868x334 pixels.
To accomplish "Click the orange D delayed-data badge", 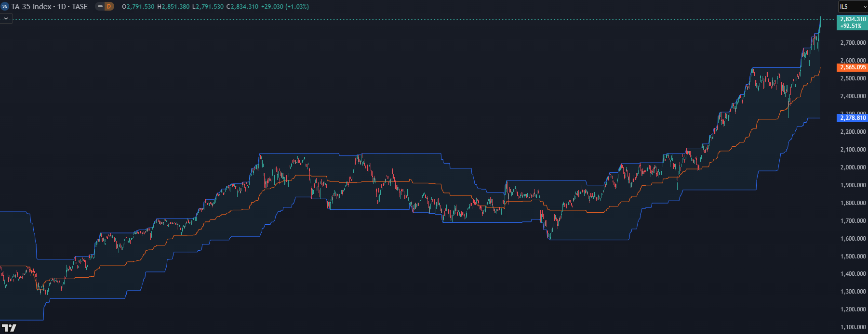I will coord(109,6).
